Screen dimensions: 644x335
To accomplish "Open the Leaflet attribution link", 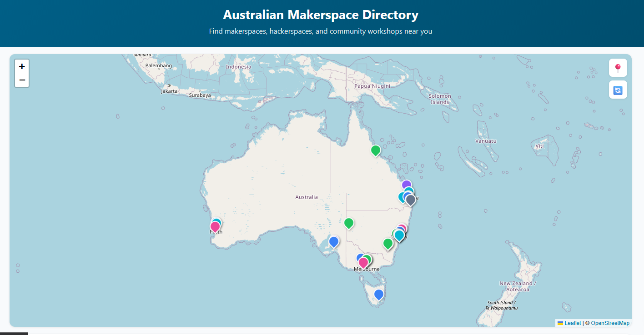I will [569, 323].
